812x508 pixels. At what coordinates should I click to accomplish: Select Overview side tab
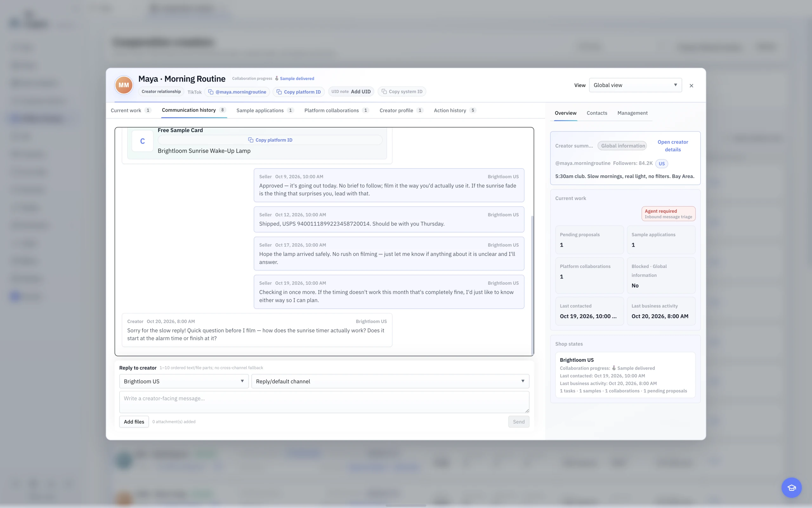click(x=565, y=113)
